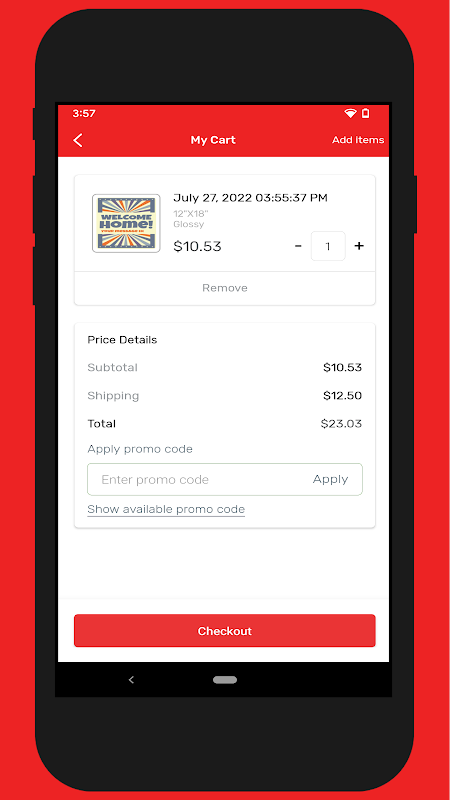The height and width of the screenshot is (800, 450).
Task: Tap the My Cart title
Action: [x=213, y=140]
